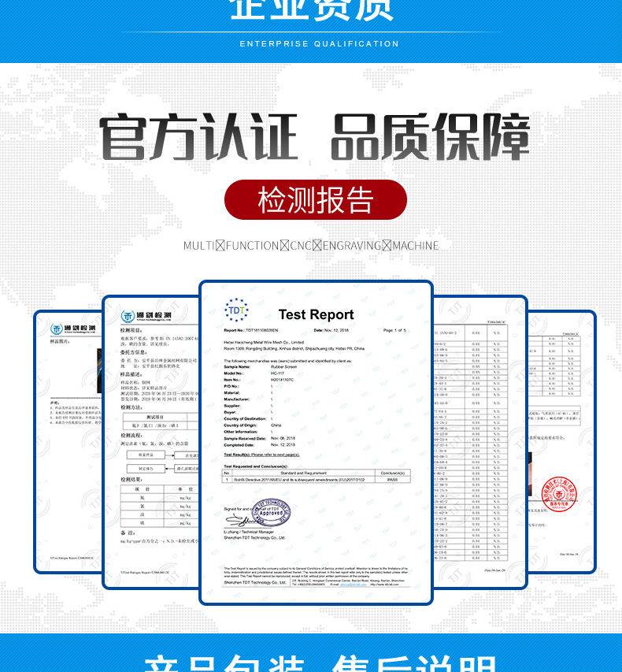Click the ENTERPRISE QUALIFICATION subtitle
This screenshot has height=672, width=622.
click(x=319, y=43)
